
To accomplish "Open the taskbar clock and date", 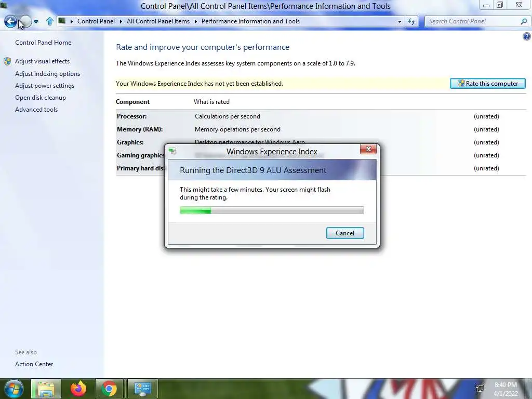I will [506, 389].
